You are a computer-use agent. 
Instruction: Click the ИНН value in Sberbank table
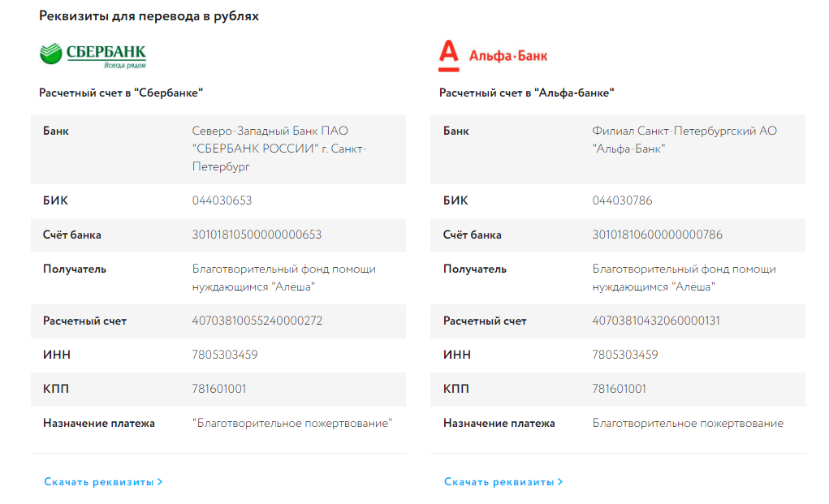225,355
